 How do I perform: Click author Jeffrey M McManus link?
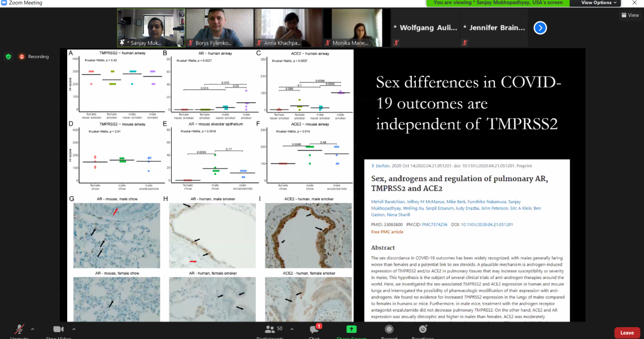pyautogui.click(x=425, y=202)
